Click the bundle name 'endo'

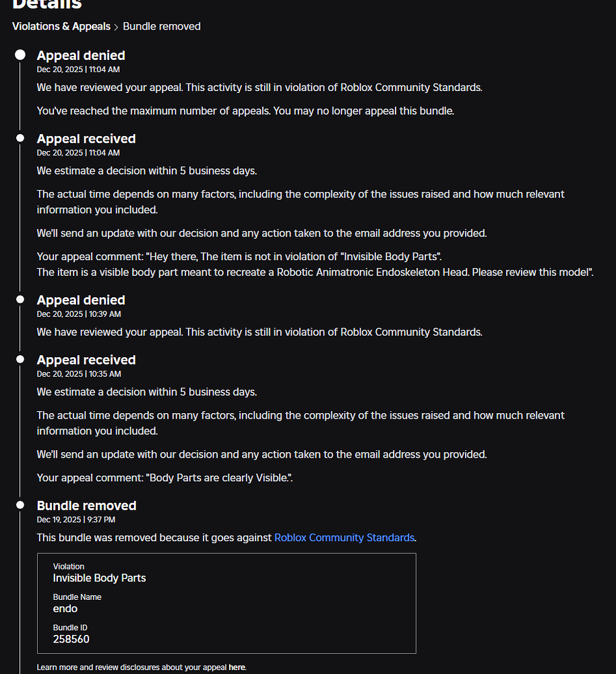tap(65, 609)
